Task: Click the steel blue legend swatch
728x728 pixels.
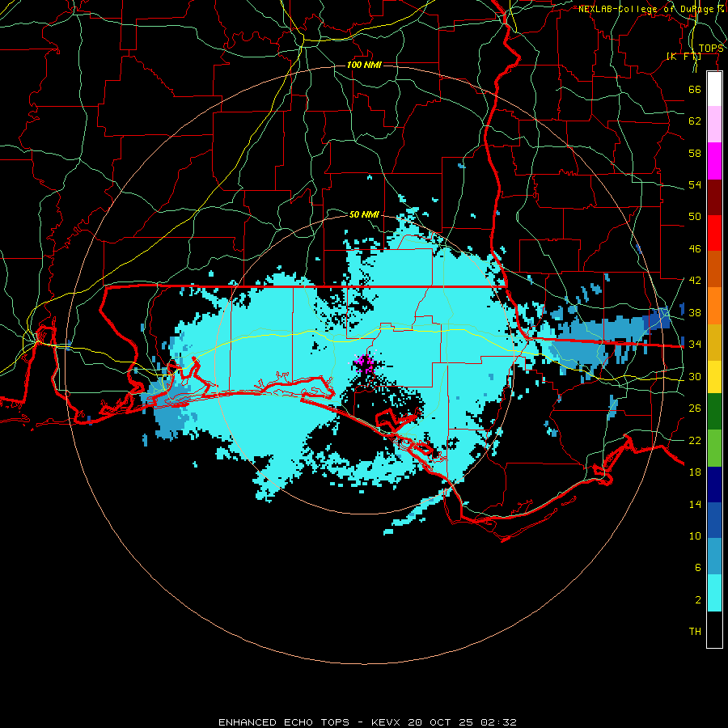Action: click(714, 557)
